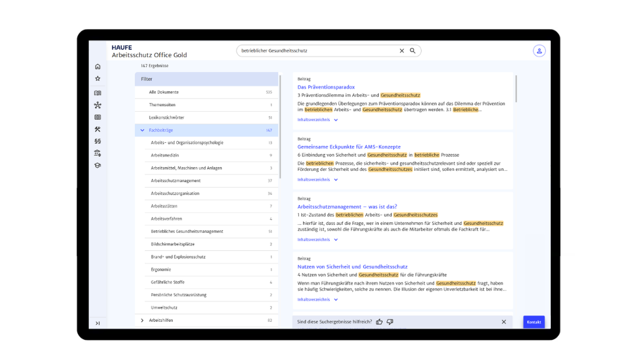This screenshot has width=636, height=364.
Task: Open the user profile icon
Action: click(x=538, y=51)
